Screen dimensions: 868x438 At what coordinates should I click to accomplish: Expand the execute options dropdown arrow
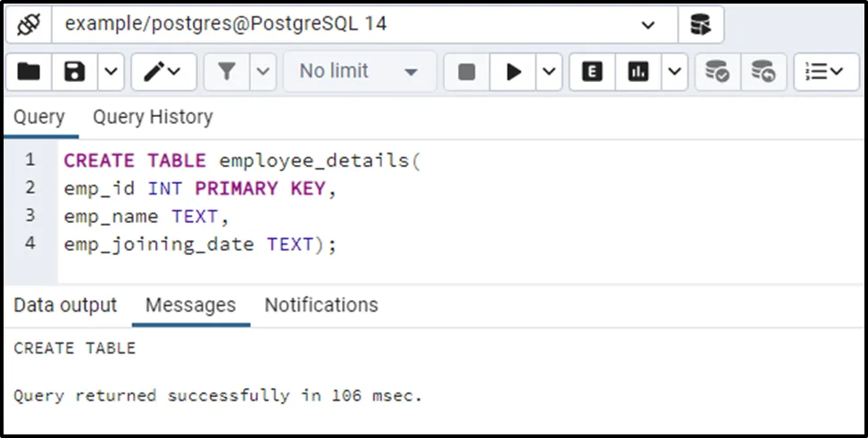click(547, 71)
